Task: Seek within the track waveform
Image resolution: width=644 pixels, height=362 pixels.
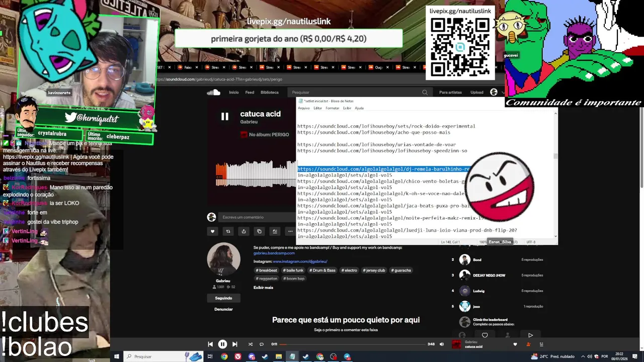Action: [x=256, y=173]
